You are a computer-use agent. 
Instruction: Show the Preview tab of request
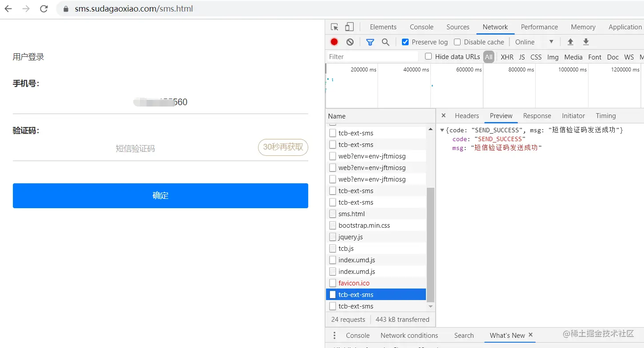pyautogui.click(x=501, y=115)
